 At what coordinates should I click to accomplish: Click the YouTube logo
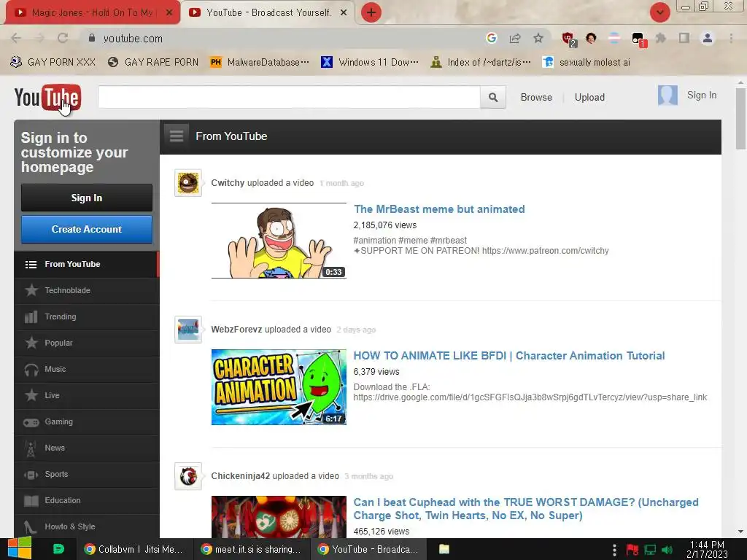[x=47, y=97]
